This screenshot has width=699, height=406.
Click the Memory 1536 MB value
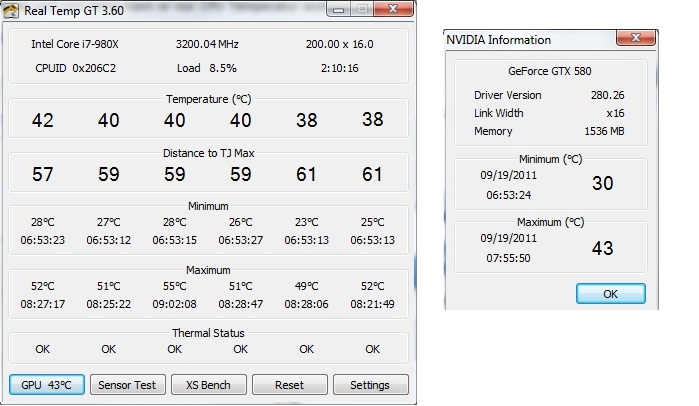tap(604, 131)
